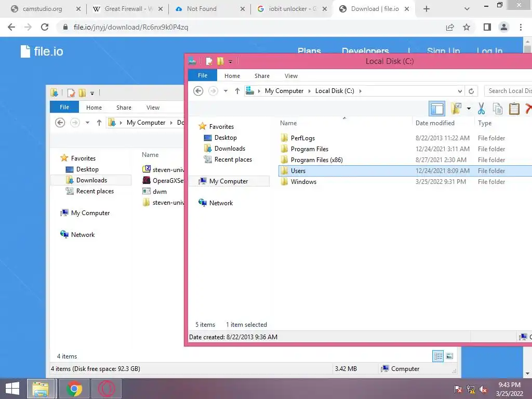Image resolution: width=532 pixels, height=399 pixels.
Task: Open the dropdown arrow next to folder options icon
Action: pyautogui.click(x=469, y=109)
